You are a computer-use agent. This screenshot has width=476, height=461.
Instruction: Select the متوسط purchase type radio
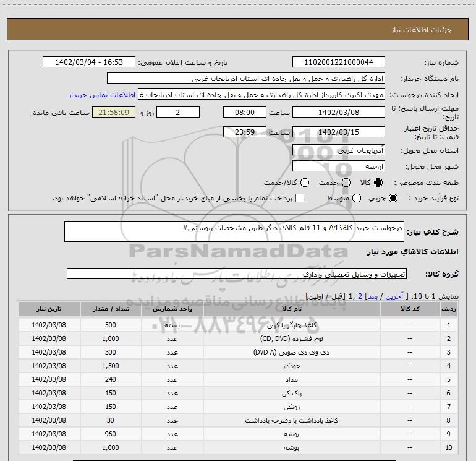pyautogui.click(x=357, y=198)
